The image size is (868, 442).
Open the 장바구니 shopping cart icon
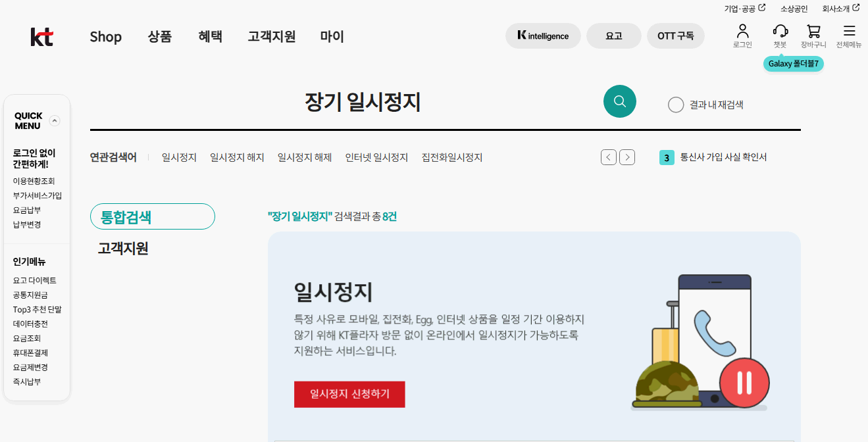click(x=813, y=34)
